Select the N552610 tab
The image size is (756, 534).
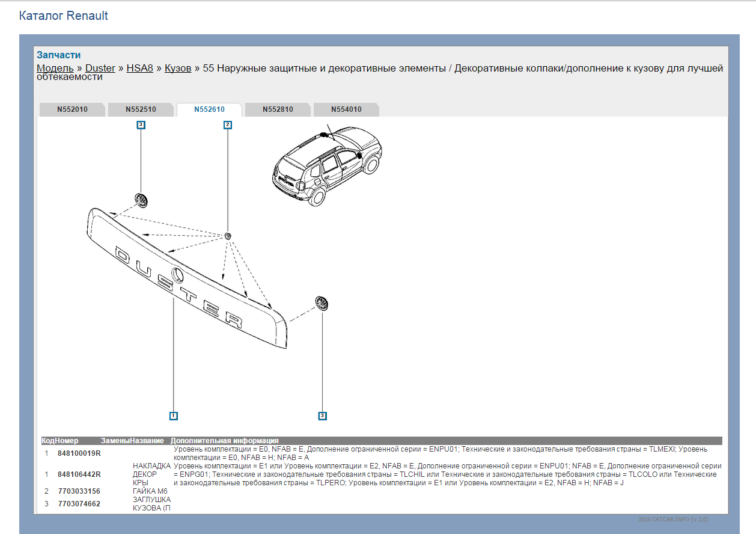pos(209,109)
